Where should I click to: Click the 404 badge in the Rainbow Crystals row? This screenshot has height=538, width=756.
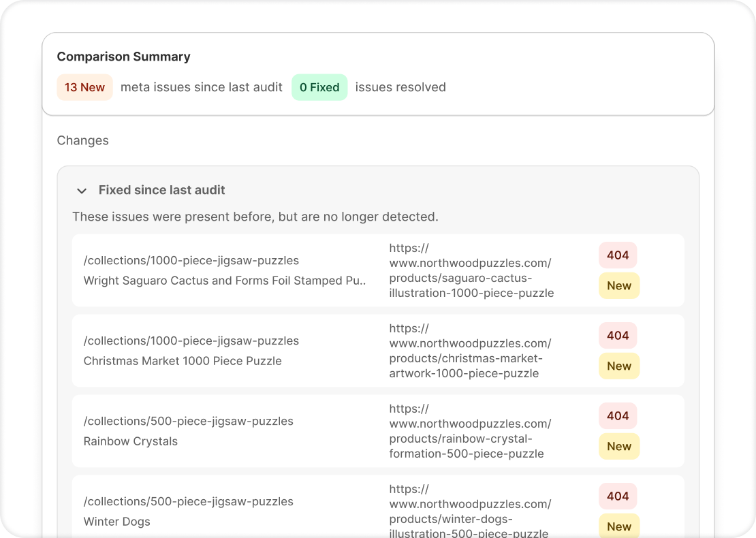618,416
